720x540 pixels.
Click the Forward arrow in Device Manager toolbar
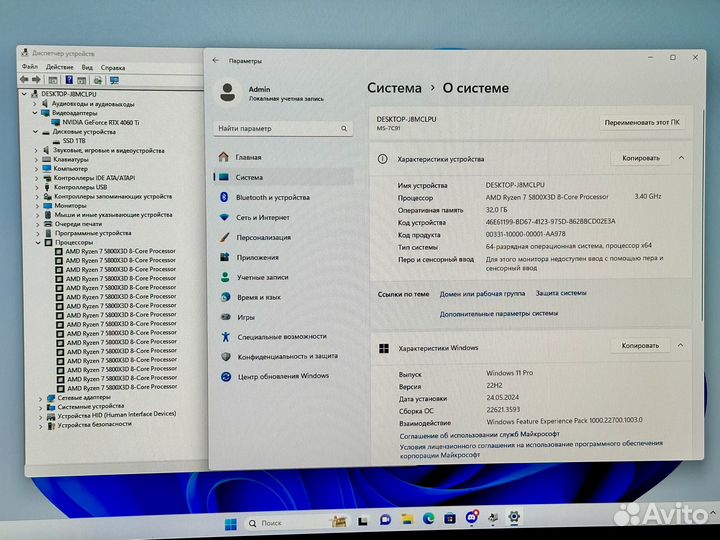point(36,80)
